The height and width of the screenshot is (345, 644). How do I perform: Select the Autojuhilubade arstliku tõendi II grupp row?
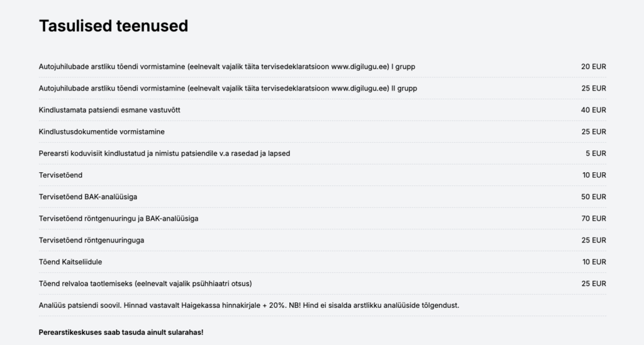(x=228, y=89)
